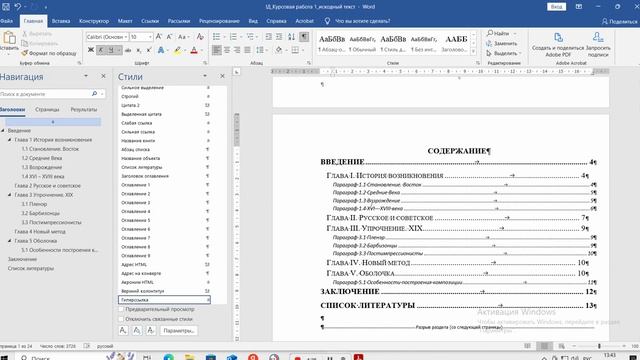Close the Navigation pane
This screenshot has height=360, width=640.
[103, 76]
